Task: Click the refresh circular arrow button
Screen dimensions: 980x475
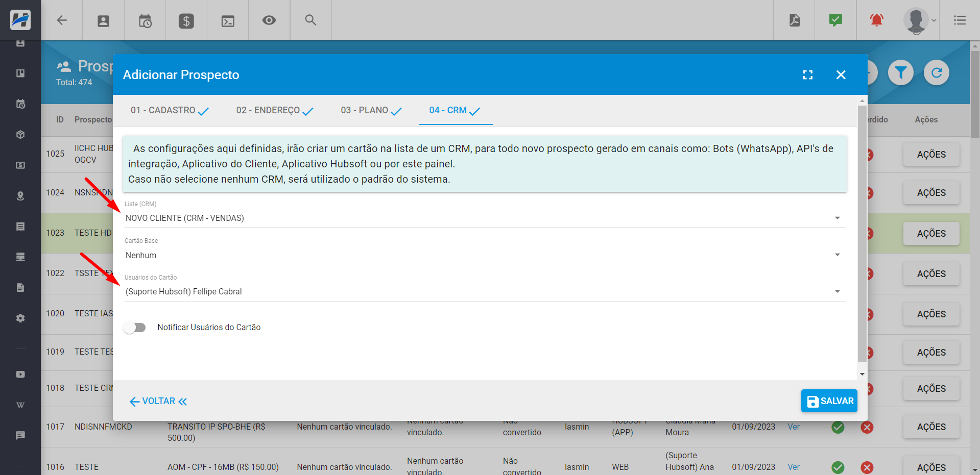Action: tap(937, 73)
